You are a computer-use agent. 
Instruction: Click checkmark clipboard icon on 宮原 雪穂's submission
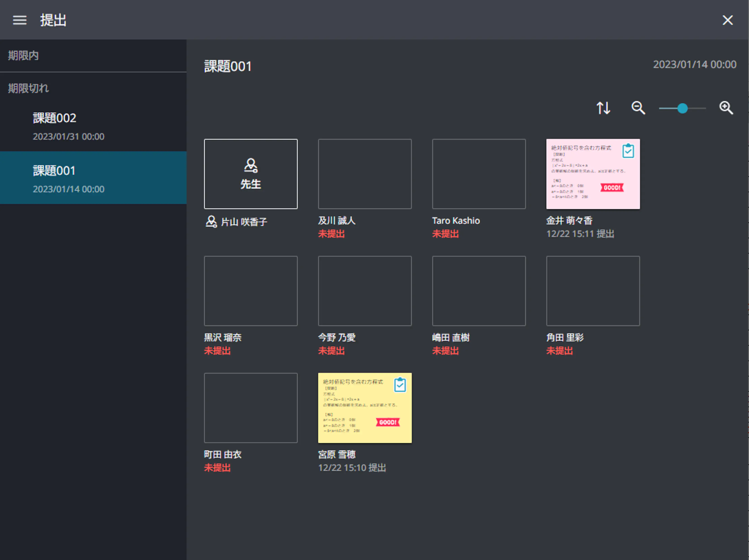400,385
